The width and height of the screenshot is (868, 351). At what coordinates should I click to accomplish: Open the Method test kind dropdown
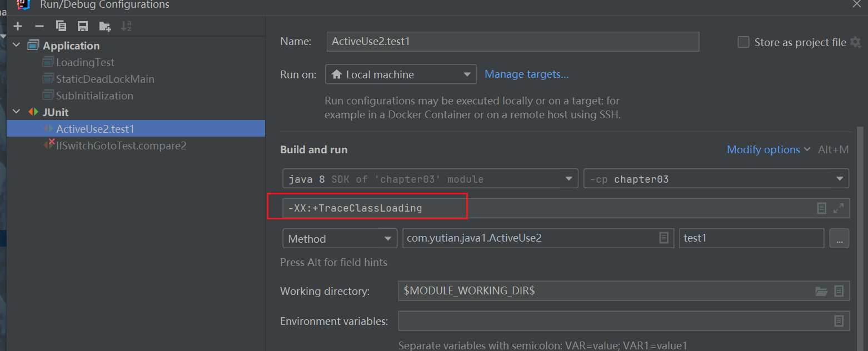click(340, 239)
